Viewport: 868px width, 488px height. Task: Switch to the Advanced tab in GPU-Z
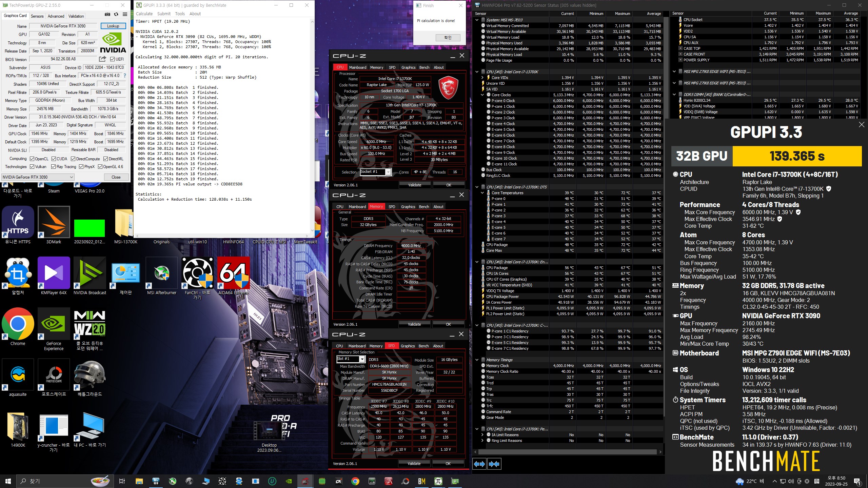[56, 16]
